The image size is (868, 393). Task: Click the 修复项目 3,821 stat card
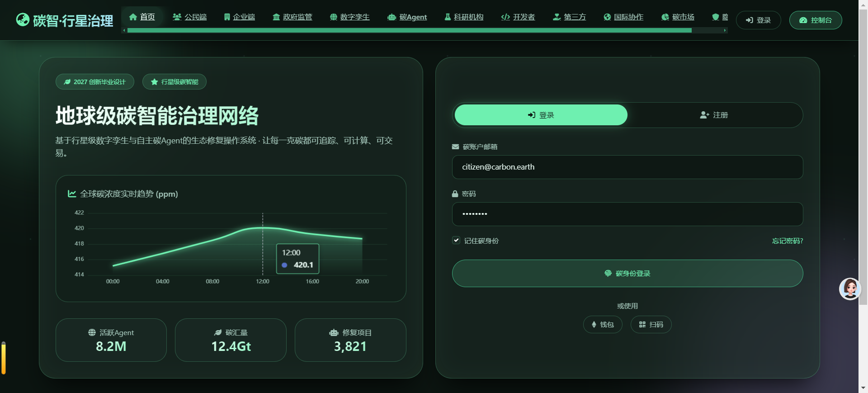click(350, 340)
